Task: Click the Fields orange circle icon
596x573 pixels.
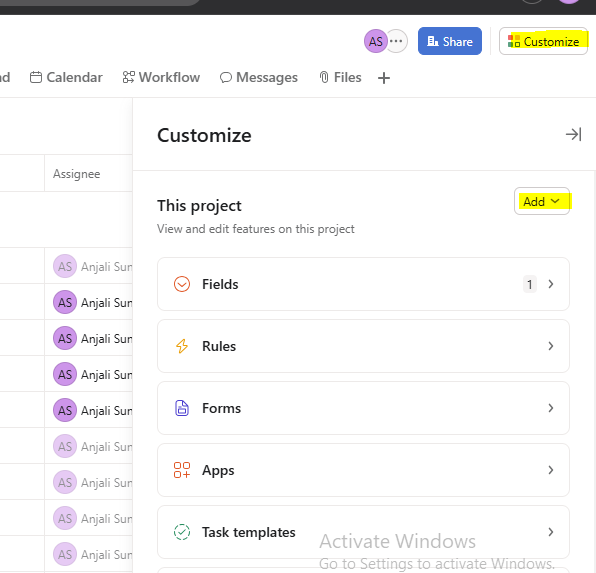Action: 182,284
